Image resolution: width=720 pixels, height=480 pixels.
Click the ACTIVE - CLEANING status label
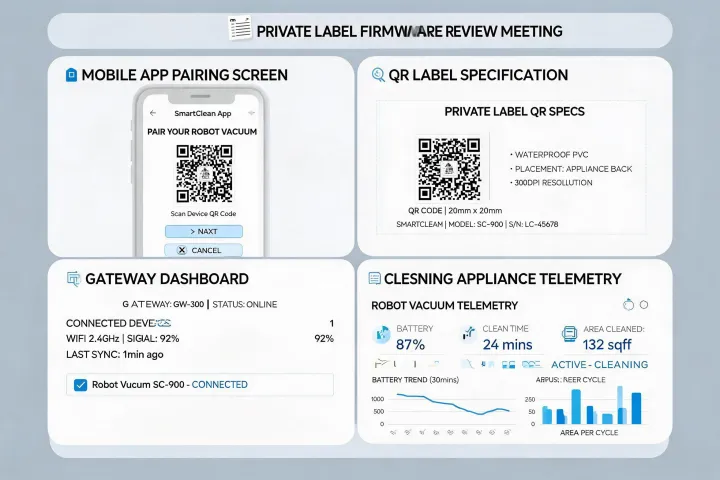(x=600, y=365)
